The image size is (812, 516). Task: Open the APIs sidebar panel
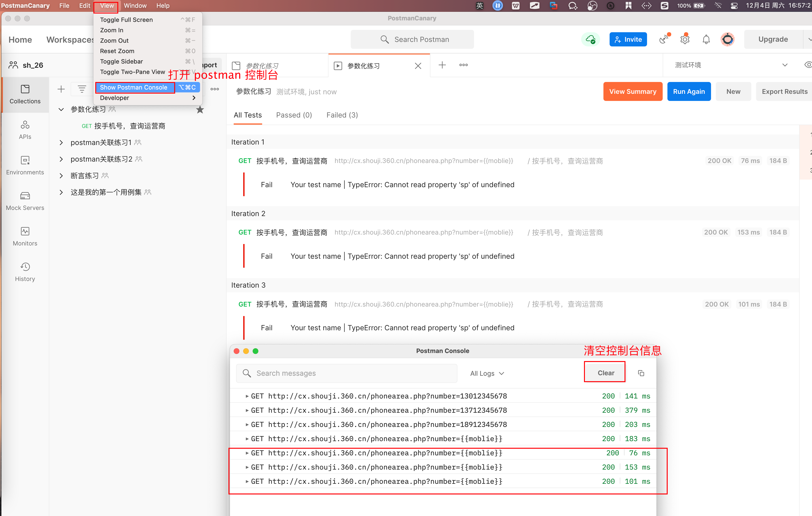(25, 130)
